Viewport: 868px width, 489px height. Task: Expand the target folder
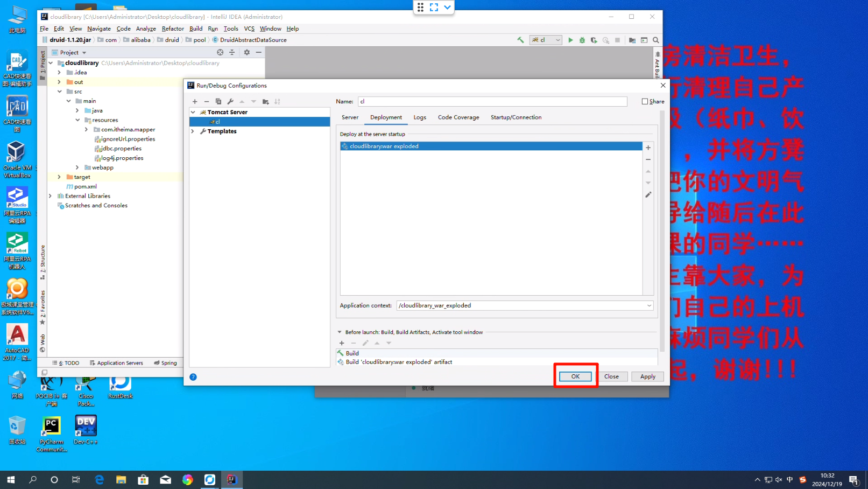click(x=59, y=177)
